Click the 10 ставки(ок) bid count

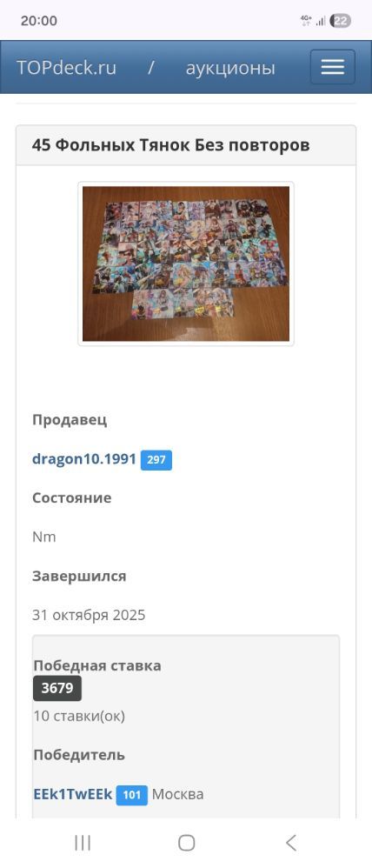point(79,717)
